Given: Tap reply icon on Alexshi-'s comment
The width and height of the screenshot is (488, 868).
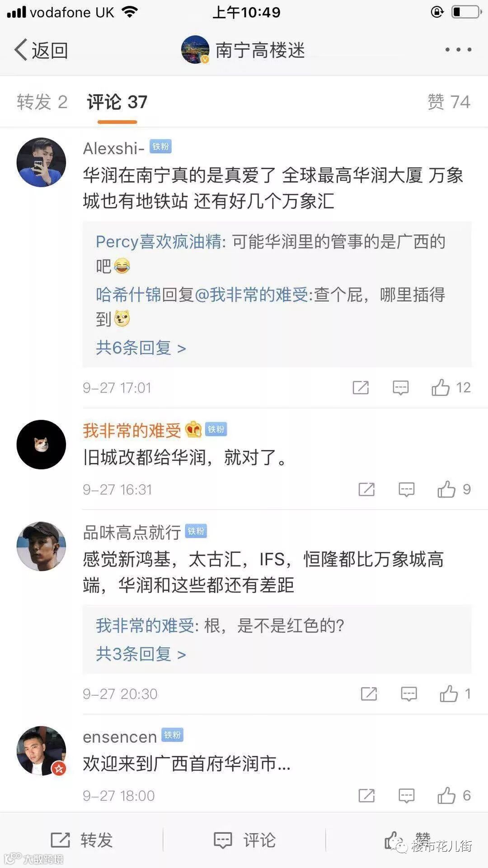Looking at the screenshot, I should tap(400, 387).
